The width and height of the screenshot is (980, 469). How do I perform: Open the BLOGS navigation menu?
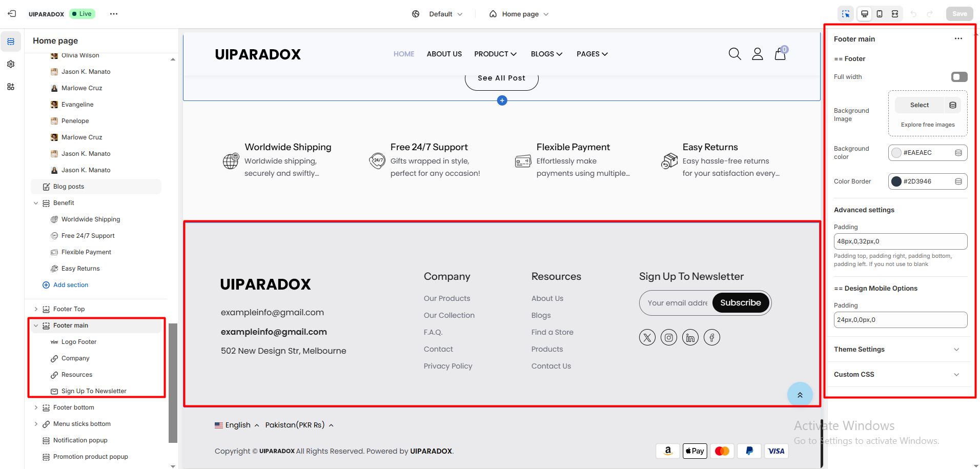click(546, 54)
